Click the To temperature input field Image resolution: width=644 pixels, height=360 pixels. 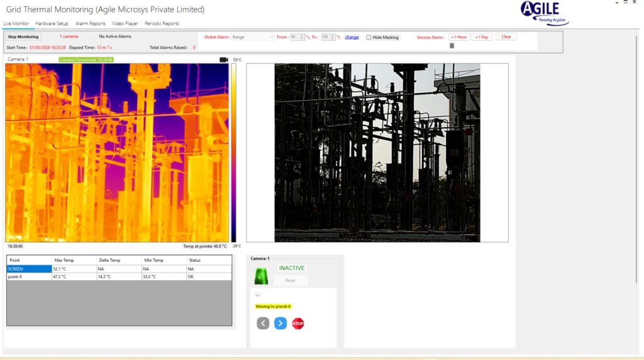click(x=326, y=37)
